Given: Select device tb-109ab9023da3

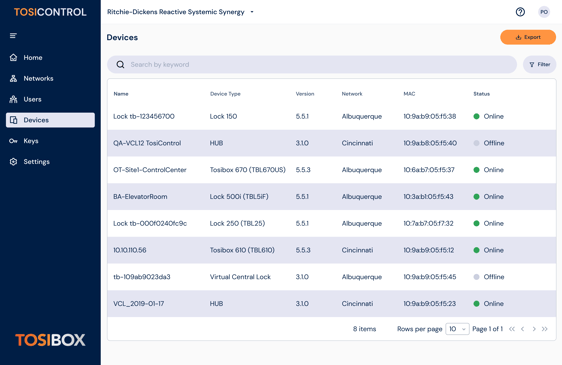Looking at the screenshot, I should point(142,277).
